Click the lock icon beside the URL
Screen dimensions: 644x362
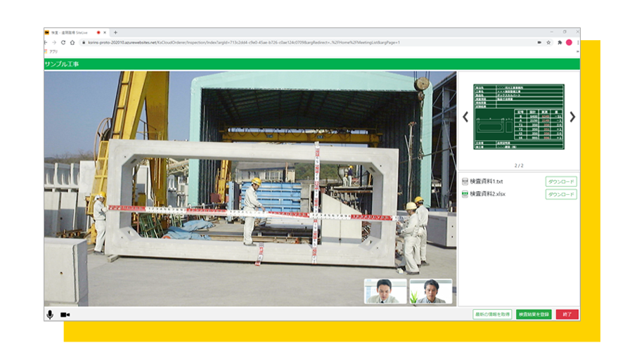(84, 42)
